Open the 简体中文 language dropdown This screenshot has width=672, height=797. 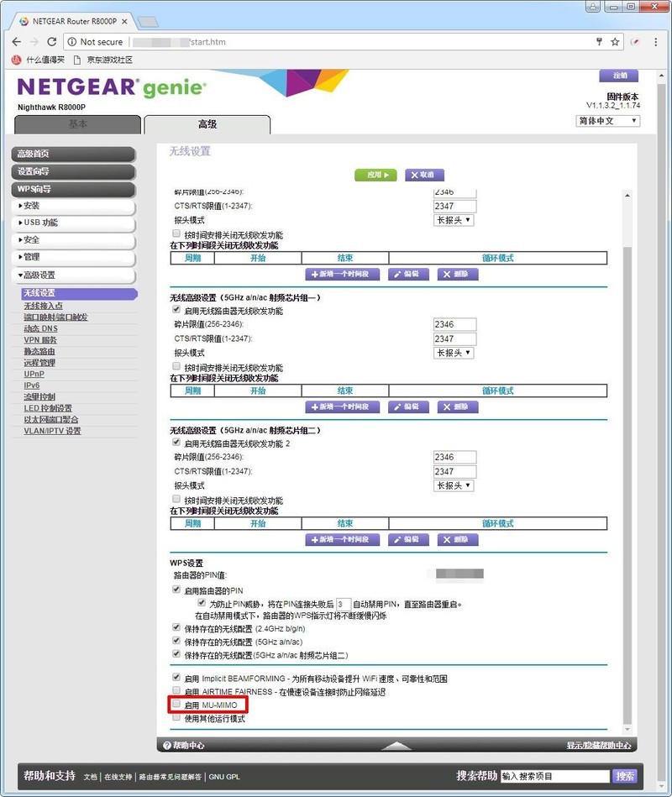(x=607, y=121)
